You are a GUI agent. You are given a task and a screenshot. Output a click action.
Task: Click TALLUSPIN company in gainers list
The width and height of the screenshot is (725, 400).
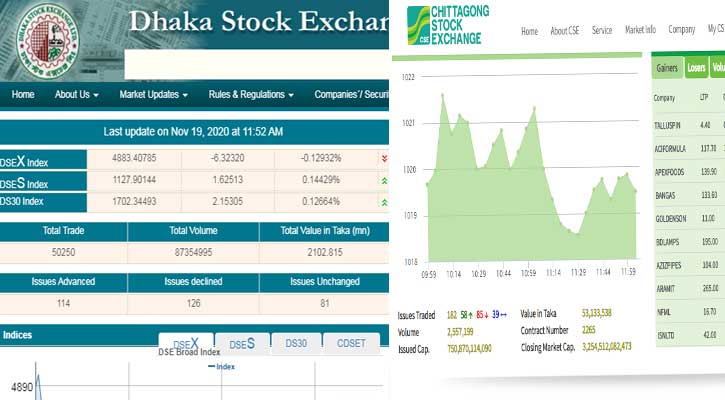click(x=669, y=125)
